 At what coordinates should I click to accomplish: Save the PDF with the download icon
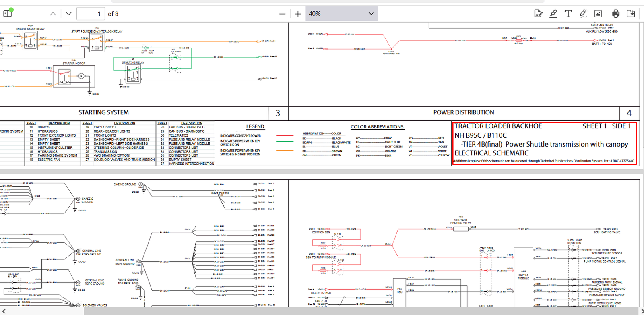(x=631, y=14)
